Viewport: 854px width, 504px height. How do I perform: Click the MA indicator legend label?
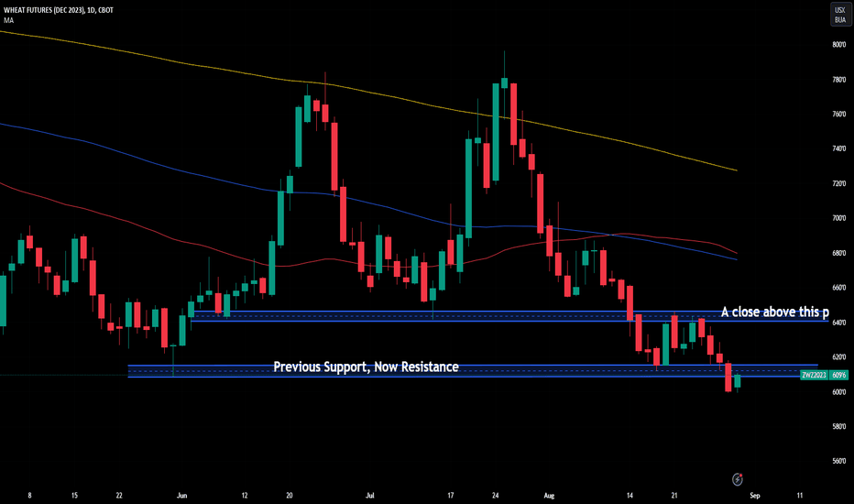[x=9, y=20]
